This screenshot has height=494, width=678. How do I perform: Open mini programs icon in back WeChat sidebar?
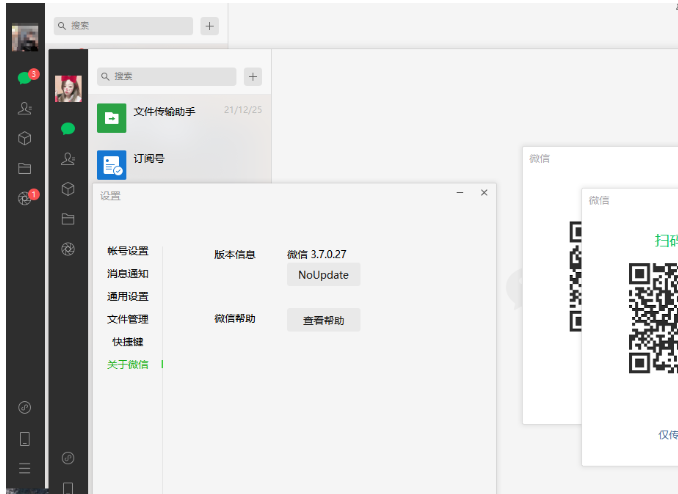(x=25, y=407)
